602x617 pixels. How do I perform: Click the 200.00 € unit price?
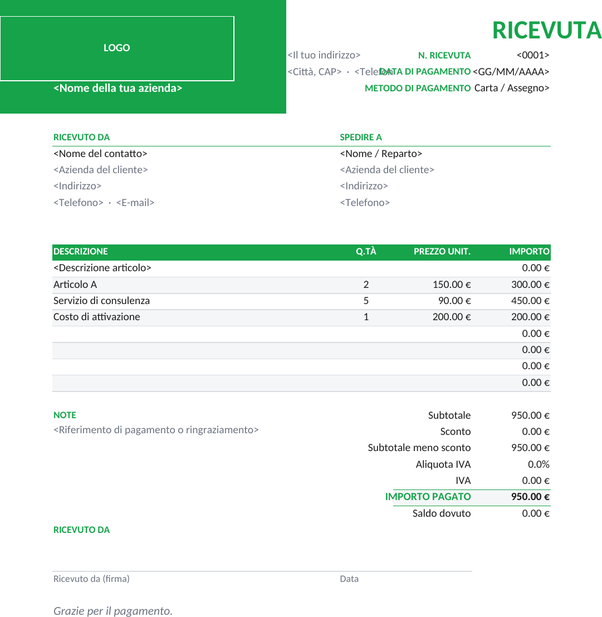click(452, 317)
